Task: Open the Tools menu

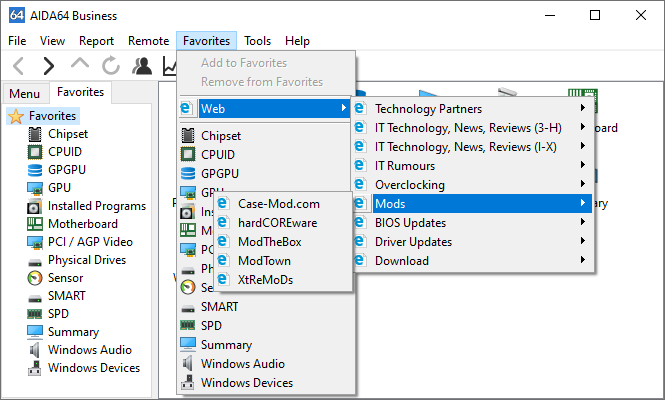Action: tap(257, 41)
